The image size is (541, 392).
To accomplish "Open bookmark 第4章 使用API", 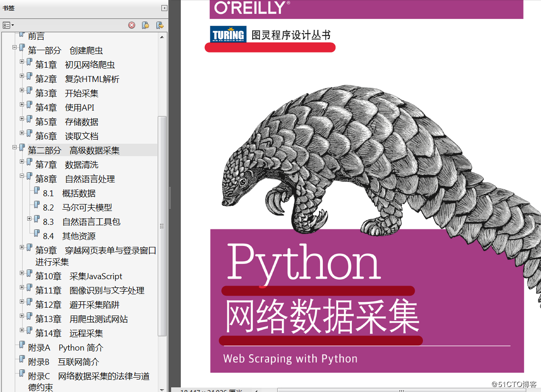I will [65, 107].
